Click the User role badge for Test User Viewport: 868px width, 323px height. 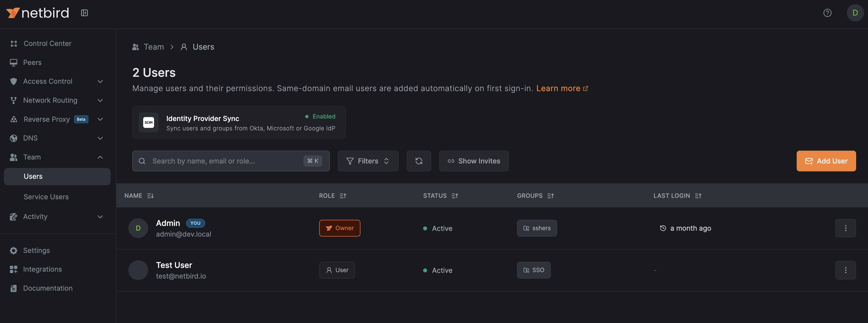[x=337, y=270]
